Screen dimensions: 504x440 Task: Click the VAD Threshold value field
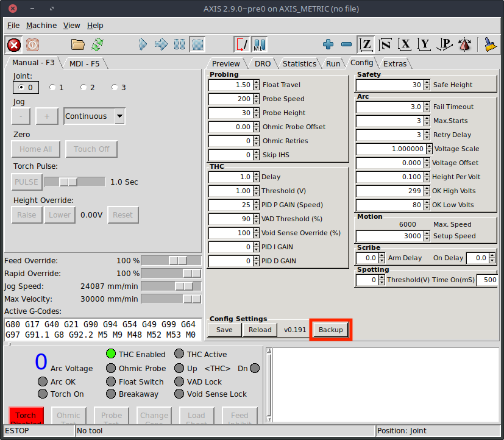(x=230, y=219)
